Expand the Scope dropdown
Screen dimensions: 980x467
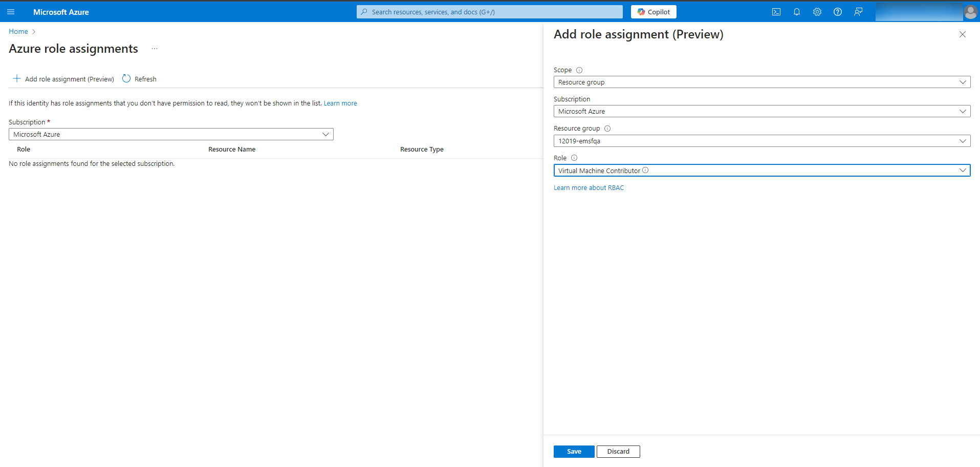762,82
